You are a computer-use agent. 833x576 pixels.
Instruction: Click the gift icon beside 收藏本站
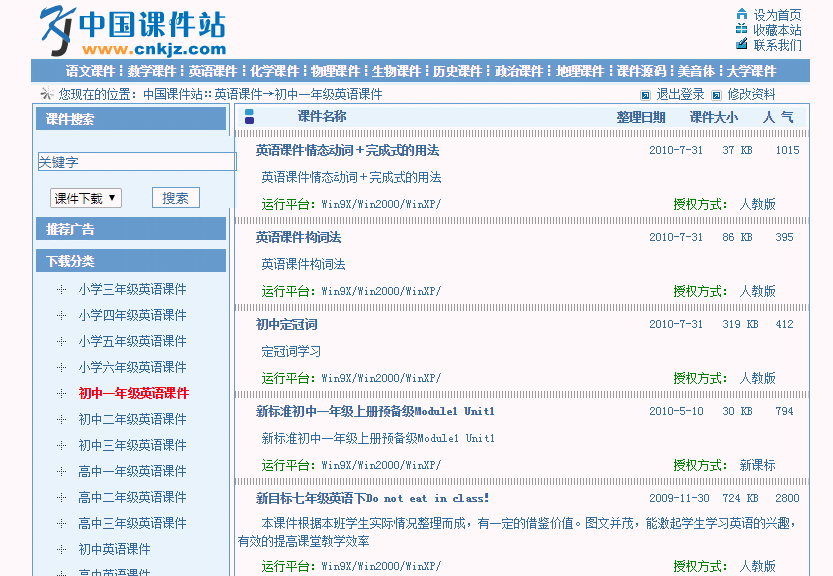(x=742, y=29)
